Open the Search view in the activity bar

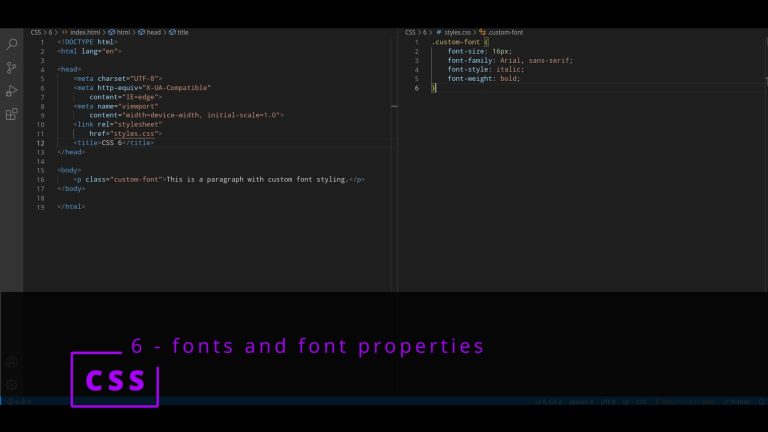pyautogui.click(x=12, y=45)
